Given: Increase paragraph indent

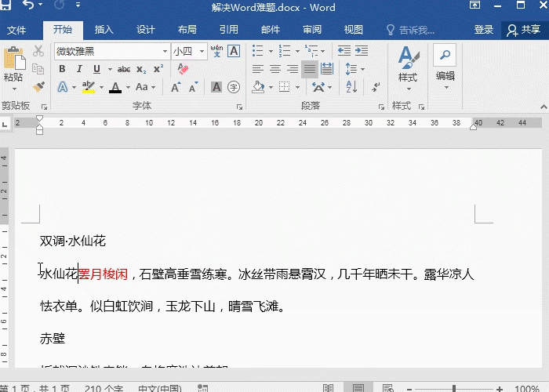Looking at the screenshot, I should click(x=362, y=51).
